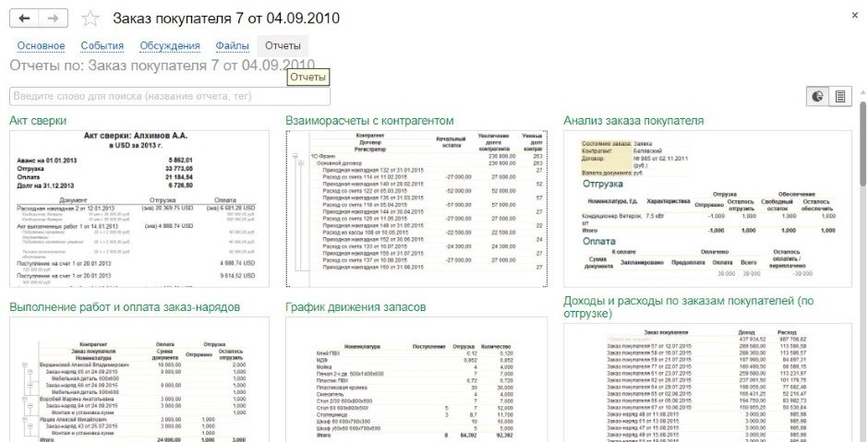The width and height of the screenshot is (868, 442).
Task: Open the Основное tab
Action: (x=42, y=45)
